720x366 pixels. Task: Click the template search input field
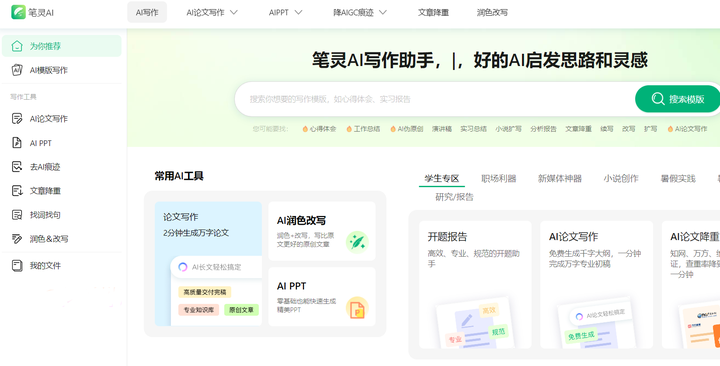[434, 99]
